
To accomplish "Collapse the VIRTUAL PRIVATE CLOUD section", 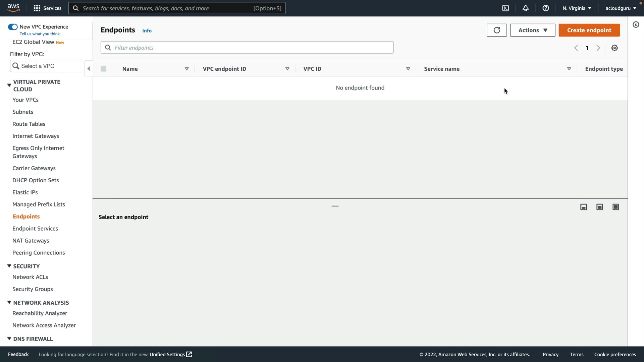I will coord(9,85).
